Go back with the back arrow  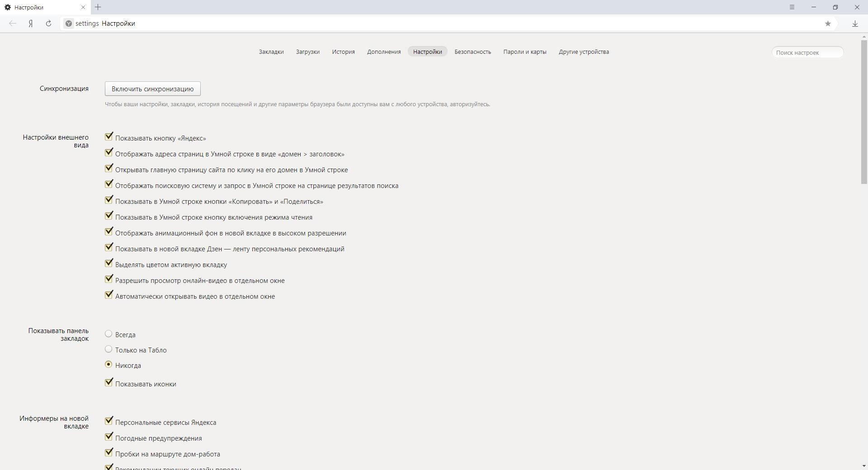click(13, 23)
